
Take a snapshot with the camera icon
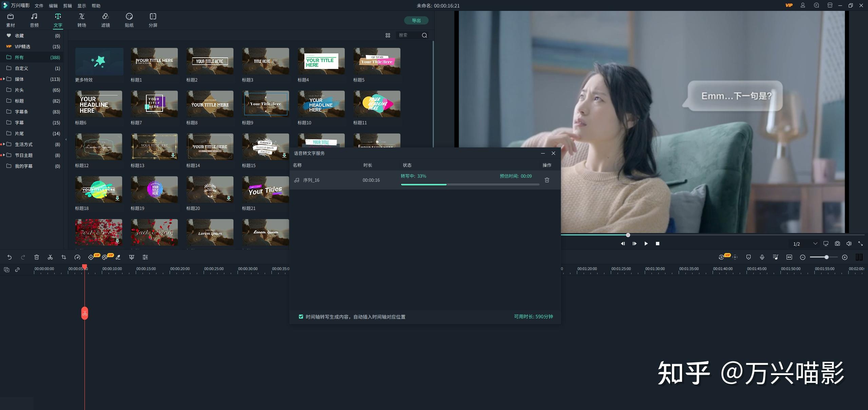[837, 244]
